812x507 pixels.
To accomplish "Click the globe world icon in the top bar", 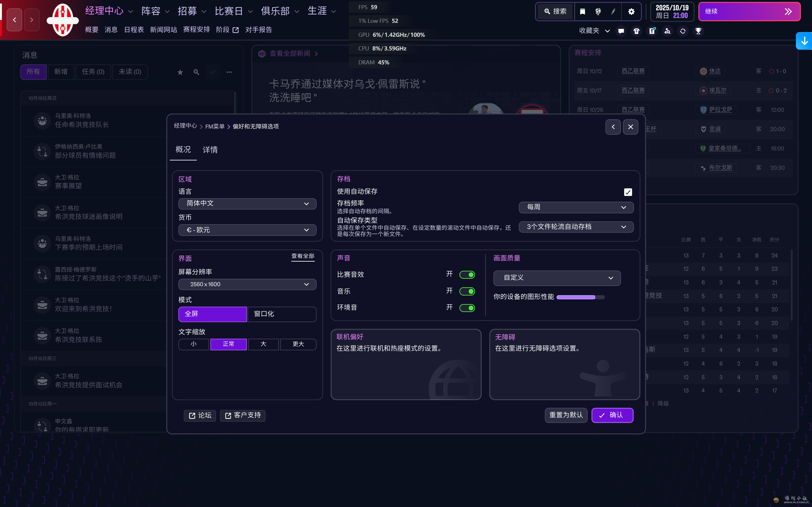I will [598, 11].
